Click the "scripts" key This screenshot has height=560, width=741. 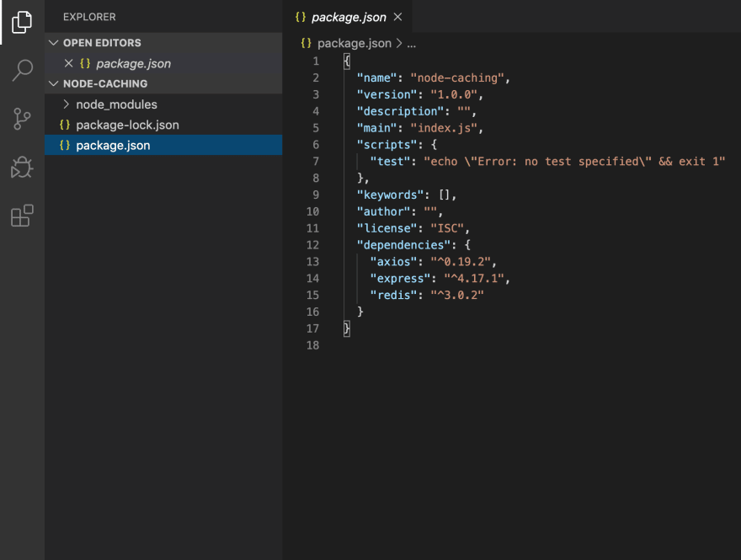point(386,145)
